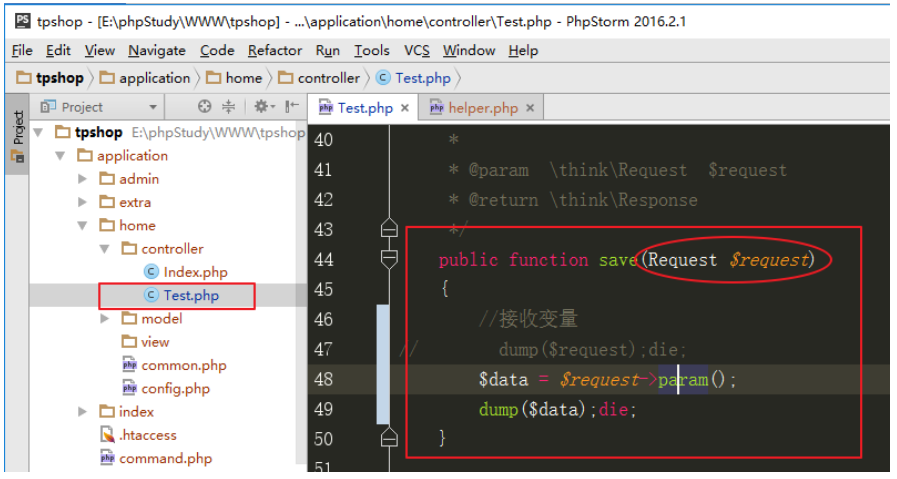Expand the index folder
This screenshot has height=479, width=897.
click(x=82, y=411)
